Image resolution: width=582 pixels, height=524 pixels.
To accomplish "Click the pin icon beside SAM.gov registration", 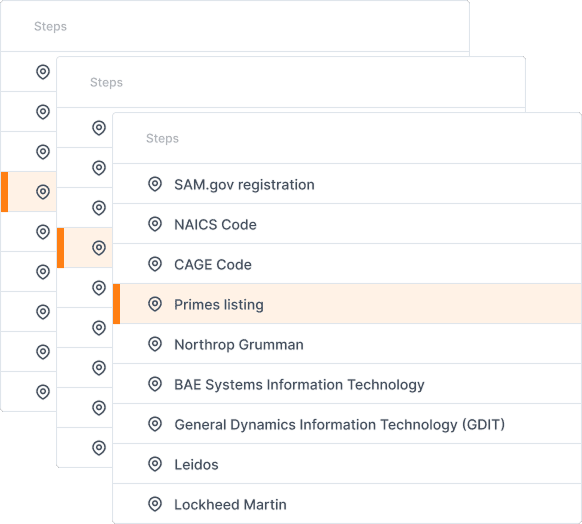I will coord(155,184).
